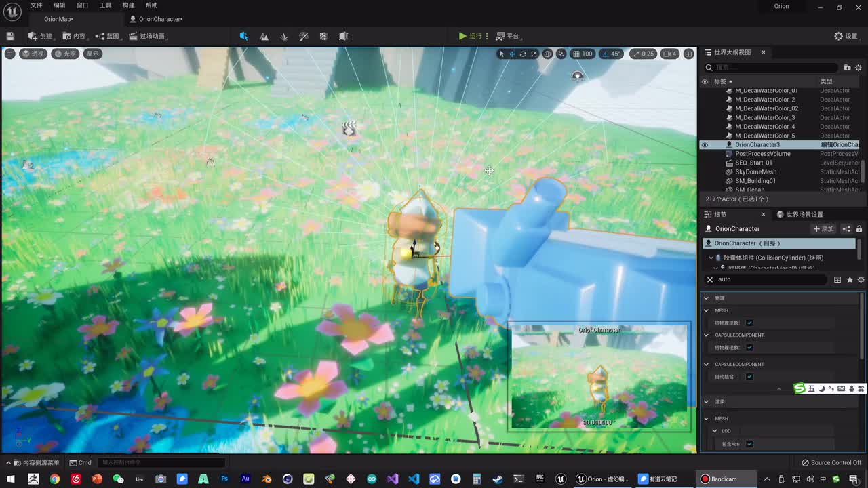Toggle the LOD include-actor checkbox

pos(749,444)
